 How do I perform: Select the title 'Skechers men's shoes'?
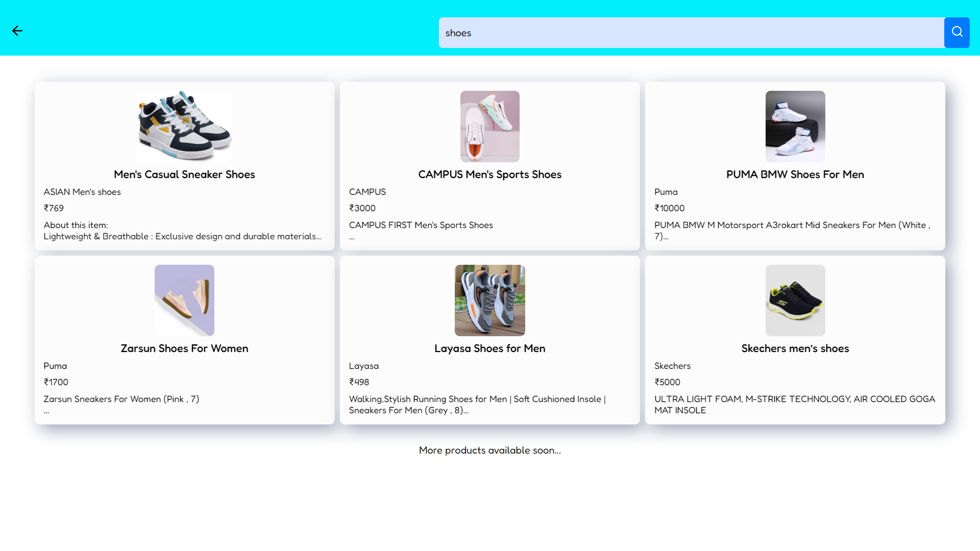click(795, 348)
